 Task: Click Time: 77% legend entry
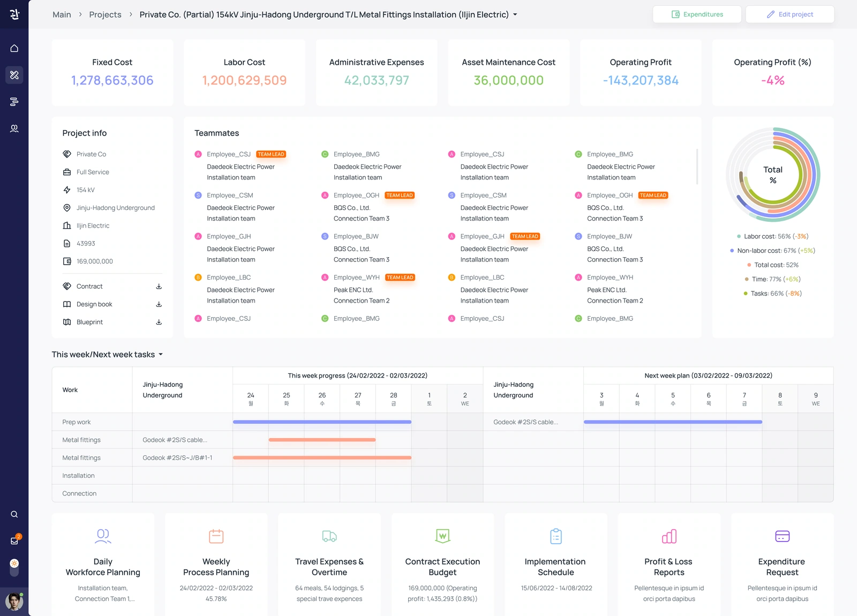(x=773, y=279)
